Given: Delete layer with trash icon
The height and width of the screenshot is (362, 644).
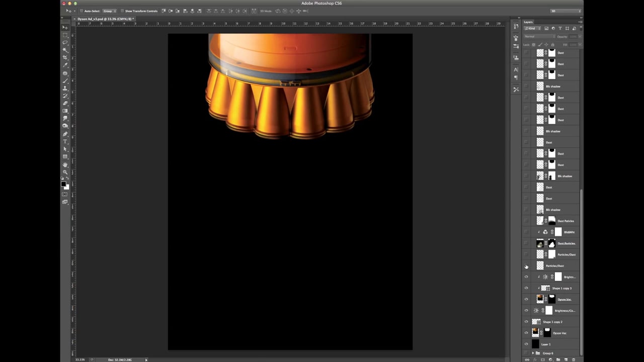Looking at the screenshot, I should point(574,359).
